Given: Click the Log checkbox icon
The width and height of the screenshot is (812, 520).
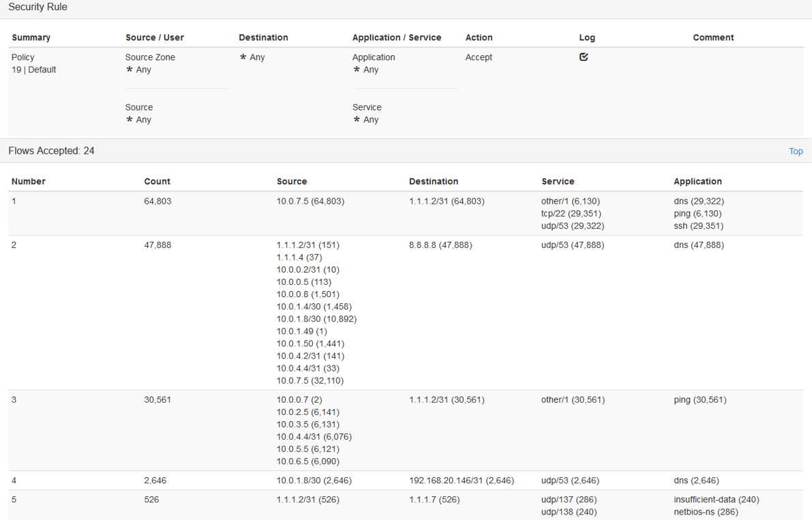Looking at the screenshot, I should point(584,57).
